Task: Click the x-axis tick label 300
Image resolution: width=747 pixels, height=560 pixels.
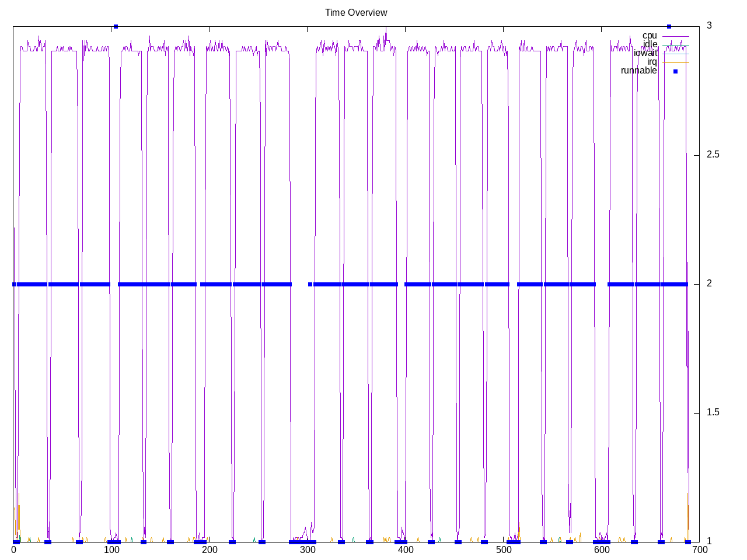Action: (x=307, y=549)
